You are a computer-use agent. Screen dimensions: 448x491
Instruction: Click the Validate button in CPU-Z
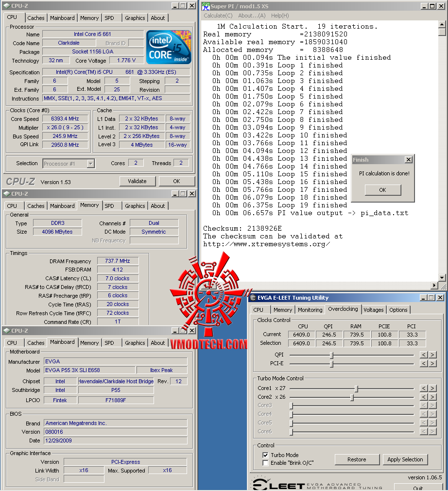pyautogui.click(x=137, y=181)
